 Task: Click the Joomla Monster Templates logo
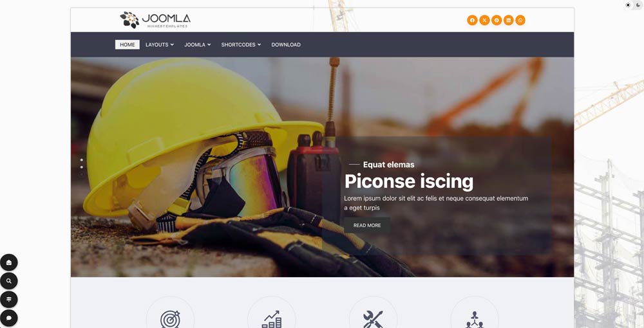point(155,20)
